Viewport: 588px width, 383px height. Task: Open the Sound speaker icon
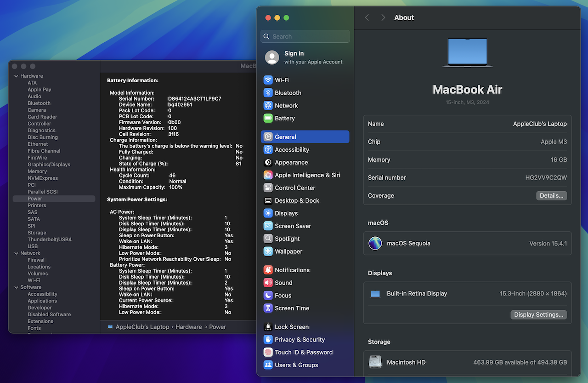click(x=268, y=283)
